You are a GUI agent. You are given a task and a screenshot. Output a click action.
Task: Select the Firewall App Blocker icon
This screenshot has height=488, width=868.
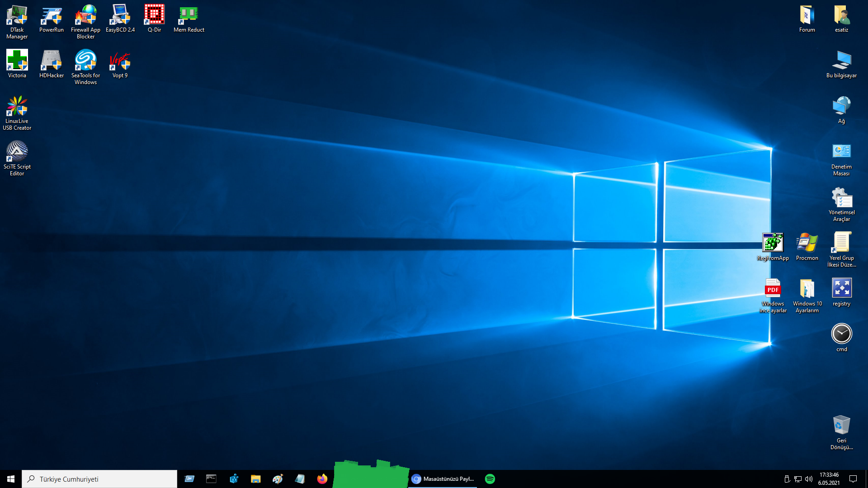click(x=86, y=22)
